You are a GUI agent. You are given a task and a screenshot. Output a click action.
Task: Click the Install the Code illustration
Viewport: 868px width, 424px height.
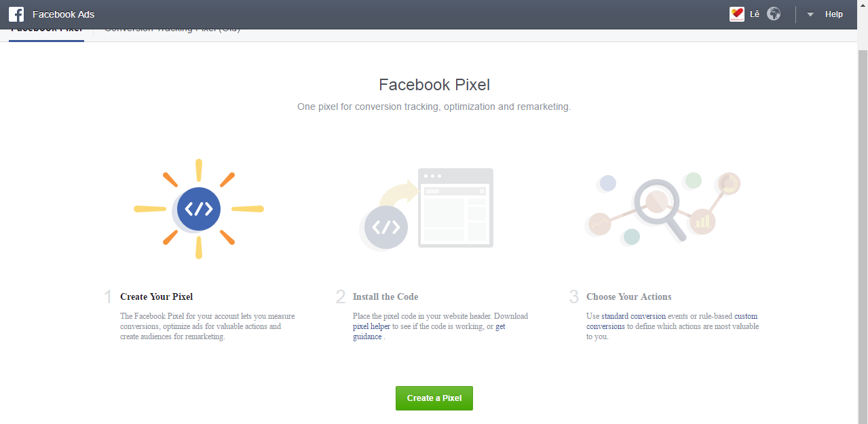tap(428, 209)
